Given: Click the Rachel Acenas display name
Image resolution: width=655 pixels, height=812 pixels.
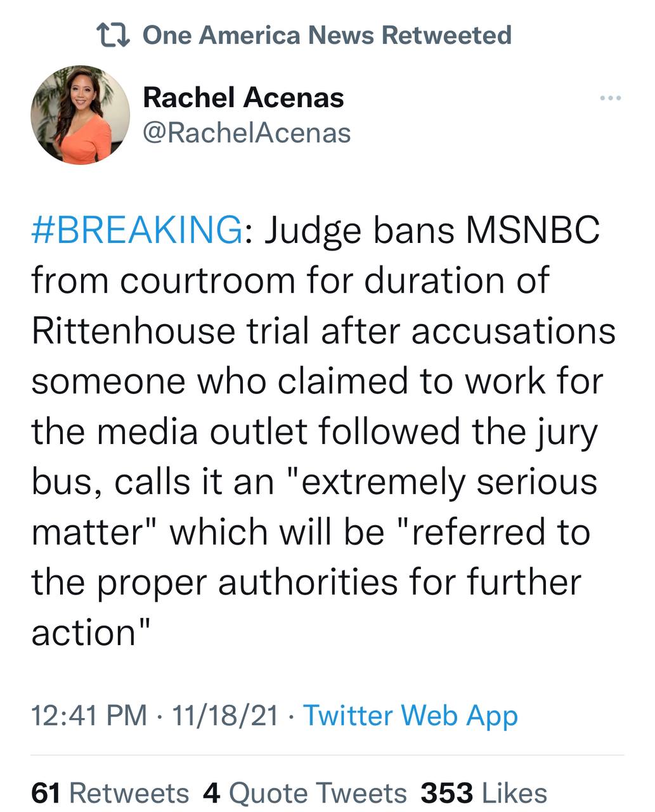Looking at the screenshot, I should (x=243, y=98).
